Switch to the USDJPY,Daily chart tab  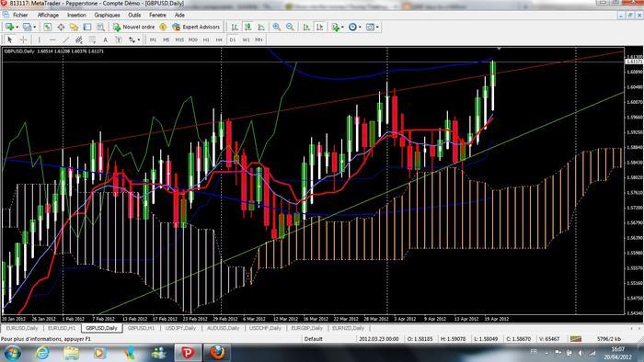(x=180, y=328)
